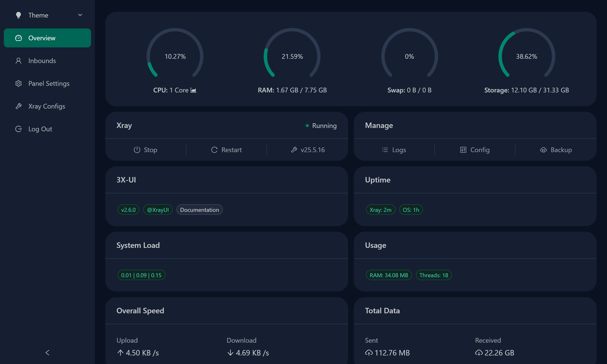Screen dimensions: 607x364
Task: Open Logs list icon in Manage
Action: [x=385, y=150]
